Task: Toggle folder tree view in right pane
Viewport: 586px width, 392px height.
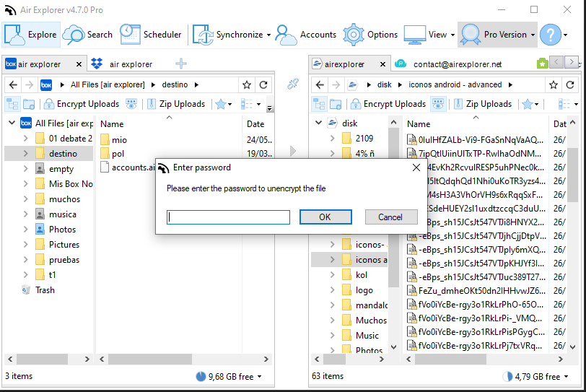Action: (319, 104)
